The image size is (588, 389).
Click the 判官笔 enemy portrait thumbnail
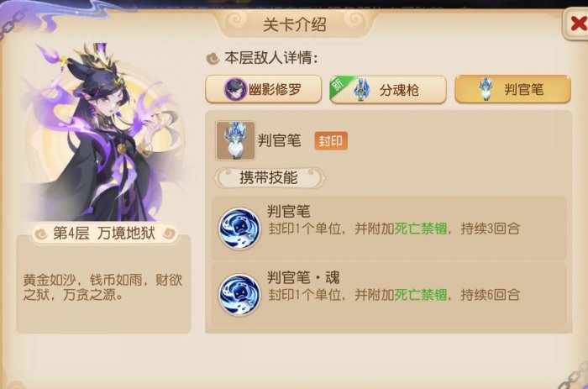(x=235, y=140)
